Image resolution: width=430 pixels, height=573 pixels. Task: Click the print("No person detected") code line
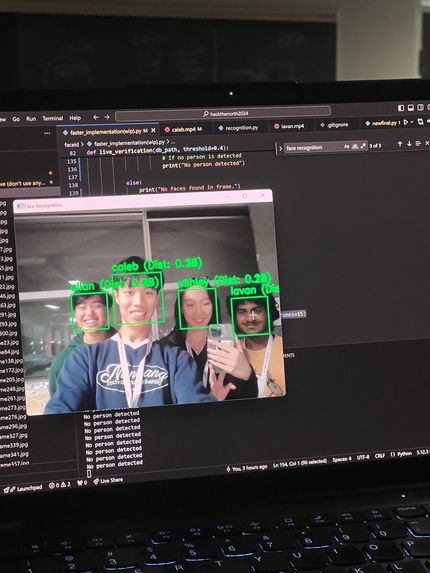203,164
